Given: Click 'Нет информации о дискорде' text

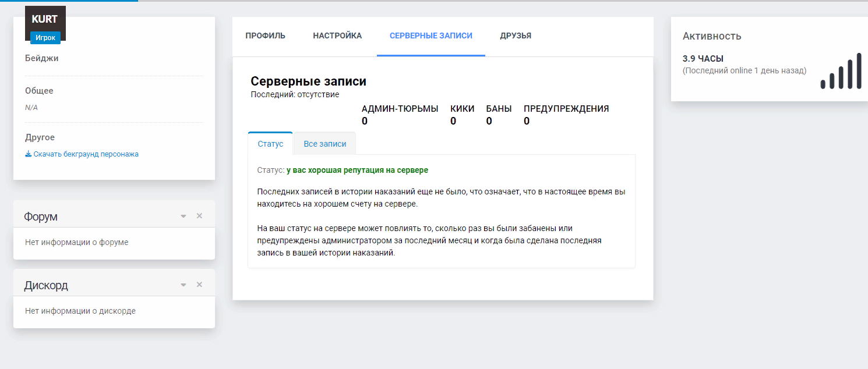Looking at the screenshot, I should tap(80, 311).
